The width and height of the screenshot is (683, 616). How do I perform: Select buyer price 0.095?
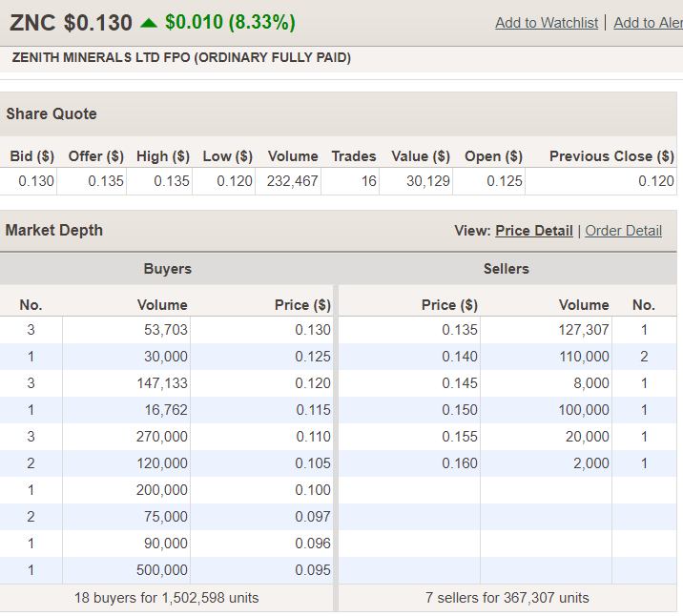tap(313, 570)
